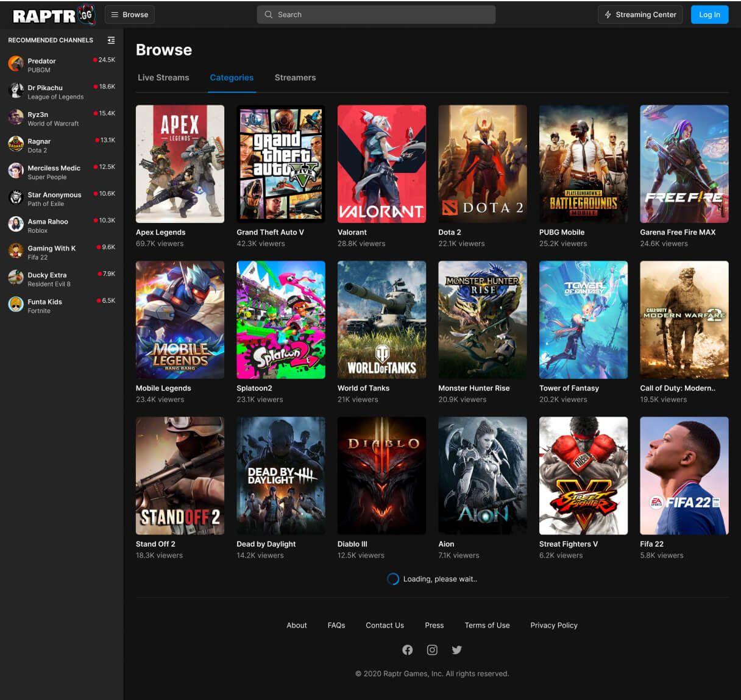Click the 'Monster Hunter Rise' title text
This screenshot has width=741, height=700.
pos(474,388)
